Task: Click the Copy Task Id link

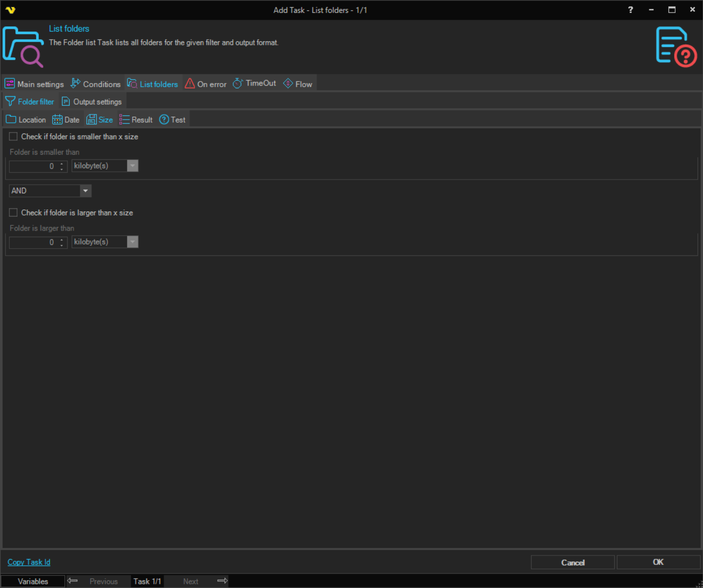Action: coord(29,562)
